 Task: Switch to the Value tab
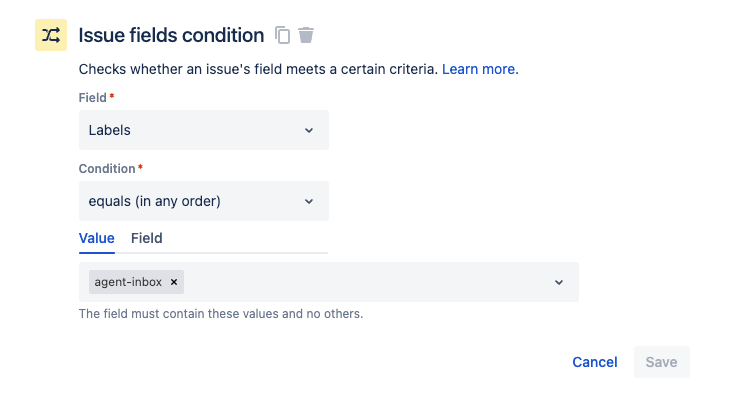pos(97,238)
